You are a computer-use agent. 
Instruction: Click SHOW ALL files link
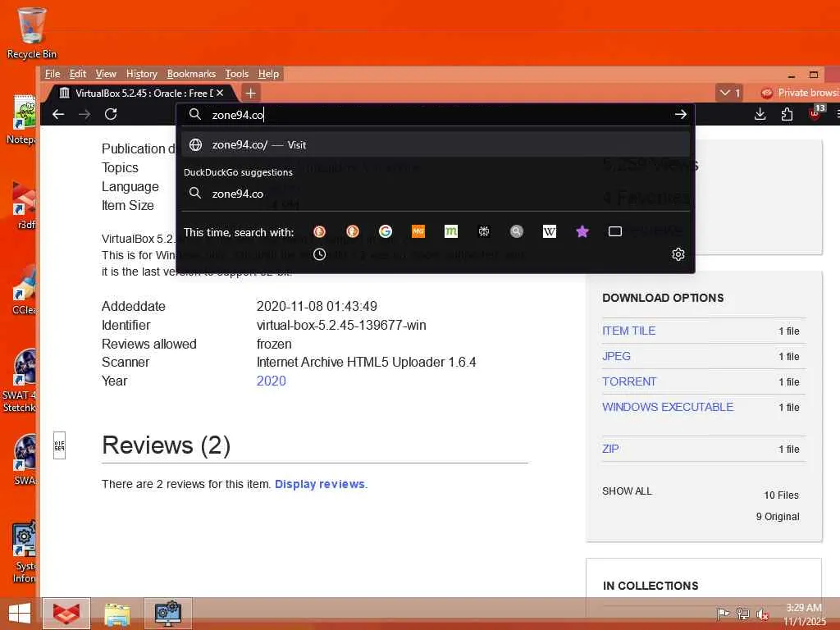point(627,491)
